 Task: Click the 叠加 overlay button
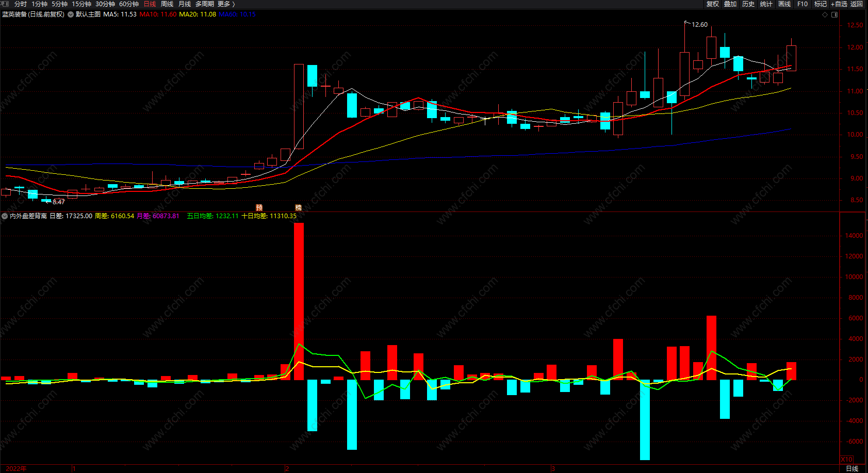coord(730,4)
